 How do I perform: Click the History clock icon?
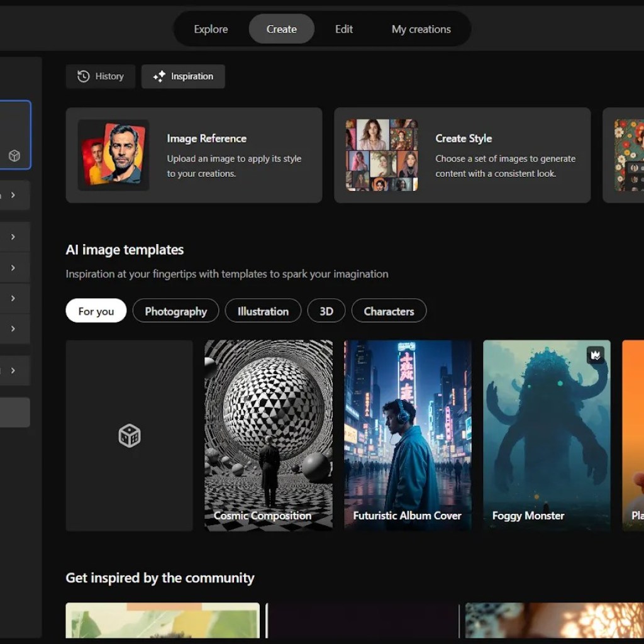[x=84, y=76]
